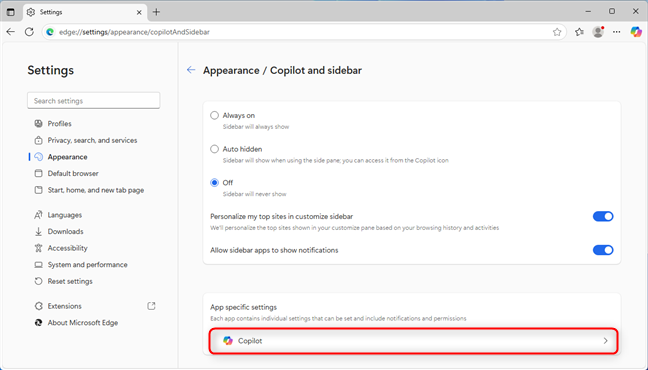Minimize the Edge window
Screen dimensions: 648x370
point(588,12)
